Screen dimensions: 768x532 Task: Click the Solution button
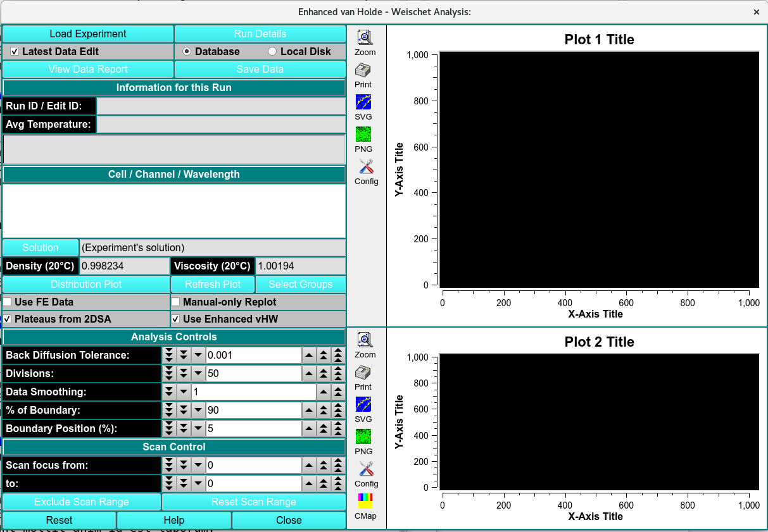click(41, 248)
